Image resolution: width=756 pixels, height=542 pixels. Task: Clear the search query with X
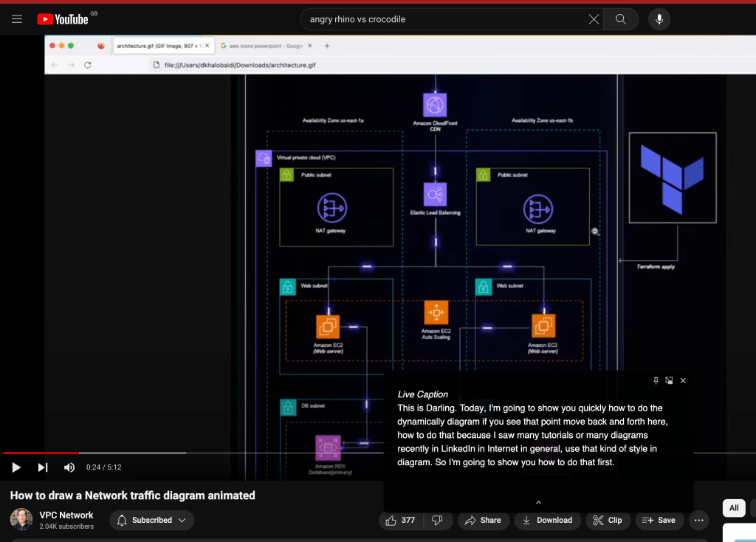click(594, 19)
